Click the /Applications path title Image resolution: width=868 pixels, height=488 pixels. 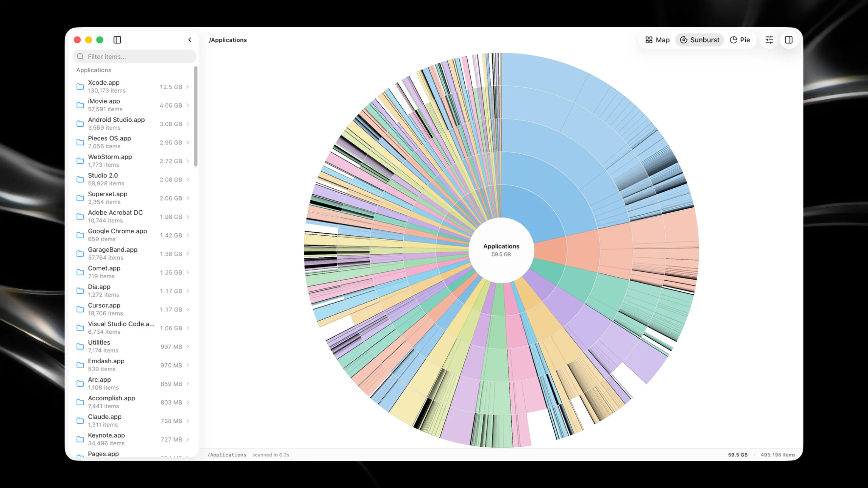[x=228, y=40]
